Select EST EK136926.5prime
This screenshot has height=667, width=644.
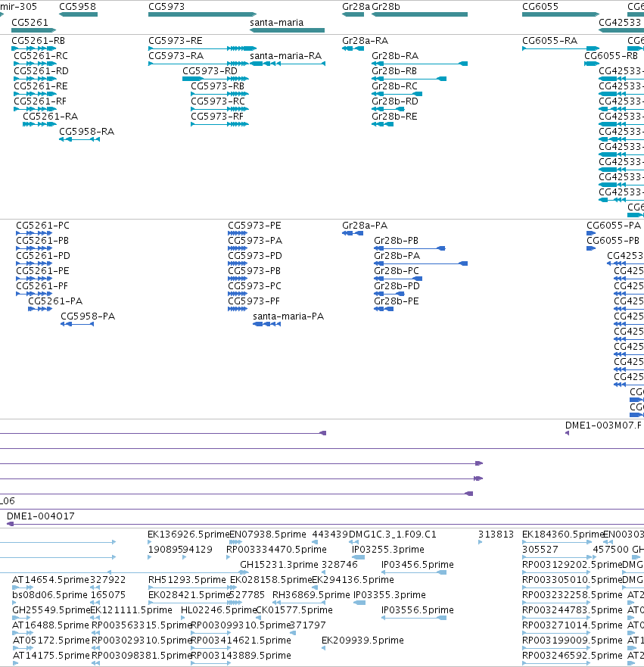coord(150,542)
